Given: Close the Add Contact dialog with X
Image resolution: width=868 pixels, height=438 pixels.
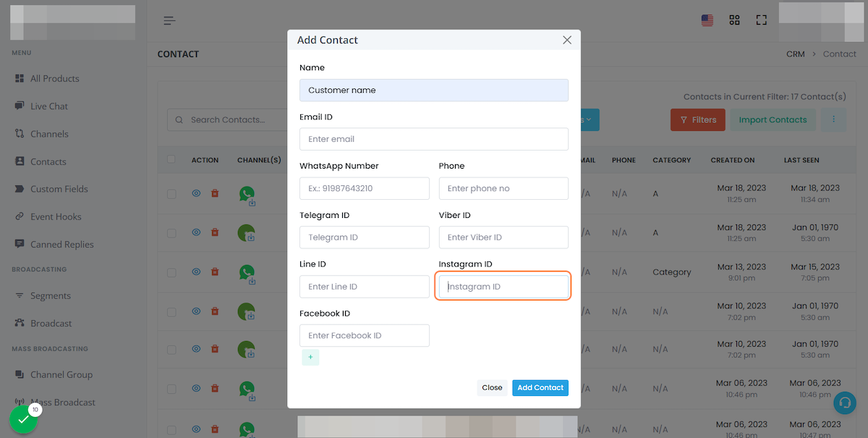Looking at the screenshot, I should (567, 41).
